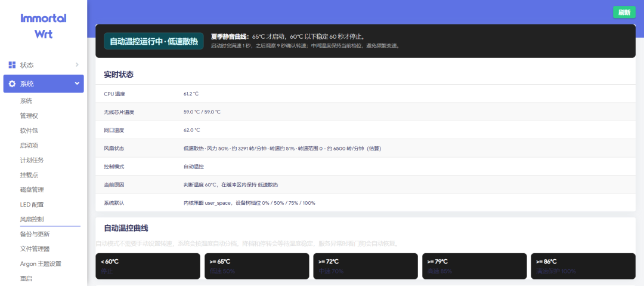This screenshot has width=644, height=286.
Task: Click the 自动温控曲线 heading
Action: (x=126, y=228)
